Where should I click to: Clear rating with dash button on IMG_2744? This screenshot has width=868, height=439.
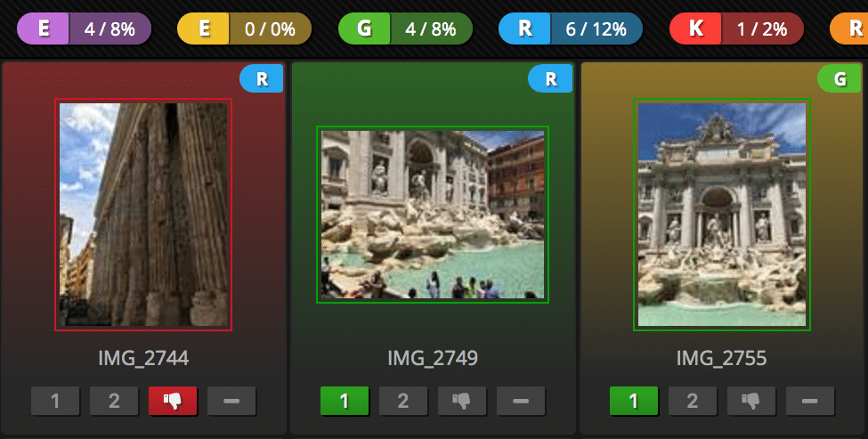pos(231,400)
